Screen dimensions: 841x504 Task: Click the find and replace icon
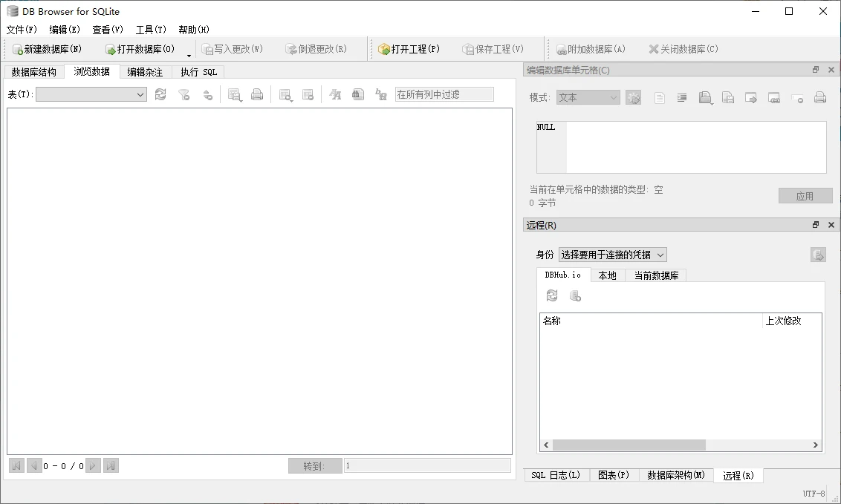381,95
